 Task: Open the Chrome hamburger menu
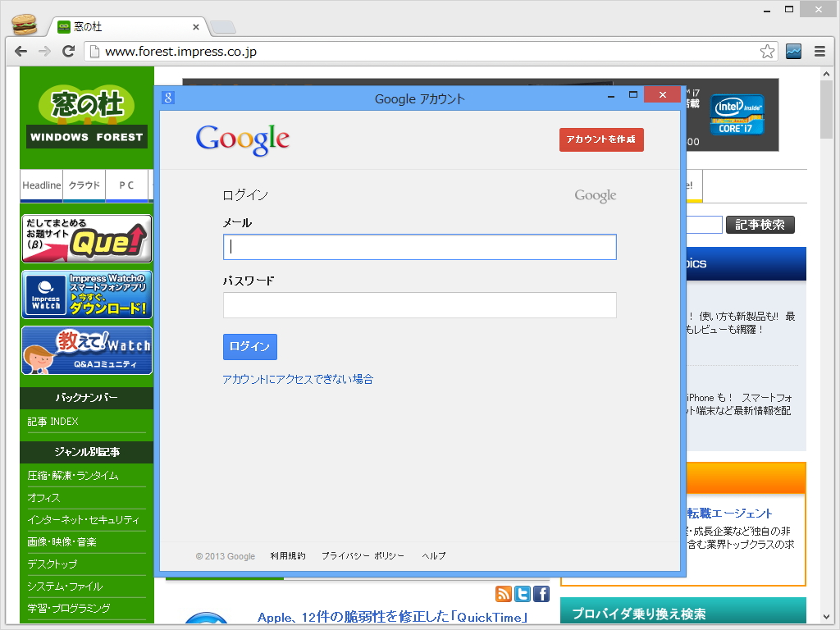coord(820,51)
